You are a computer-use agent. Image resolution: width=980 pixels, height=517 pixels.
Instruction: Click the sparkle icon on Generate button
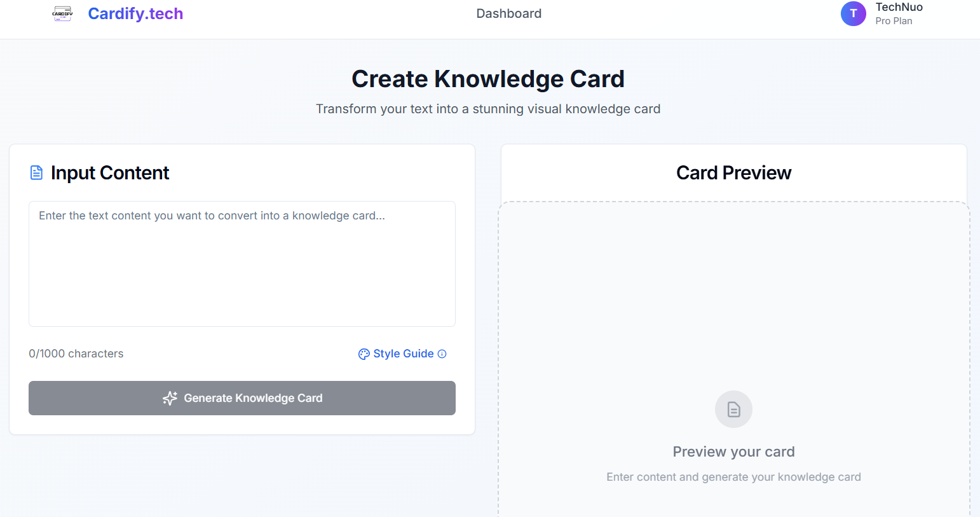pos(169,398)
